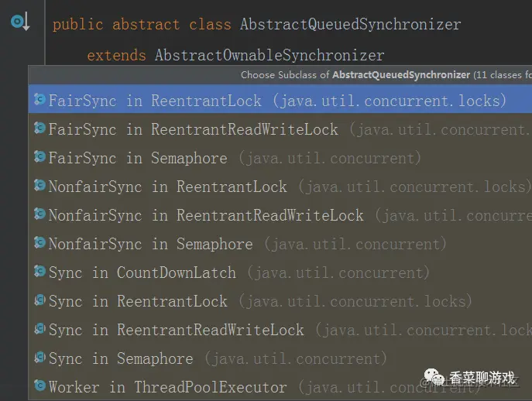Image resolution: width=532 pixels, height=401 pixels.
Task: Select NonfairSync in Semaphore subclass
Action: tap(150, 244)
